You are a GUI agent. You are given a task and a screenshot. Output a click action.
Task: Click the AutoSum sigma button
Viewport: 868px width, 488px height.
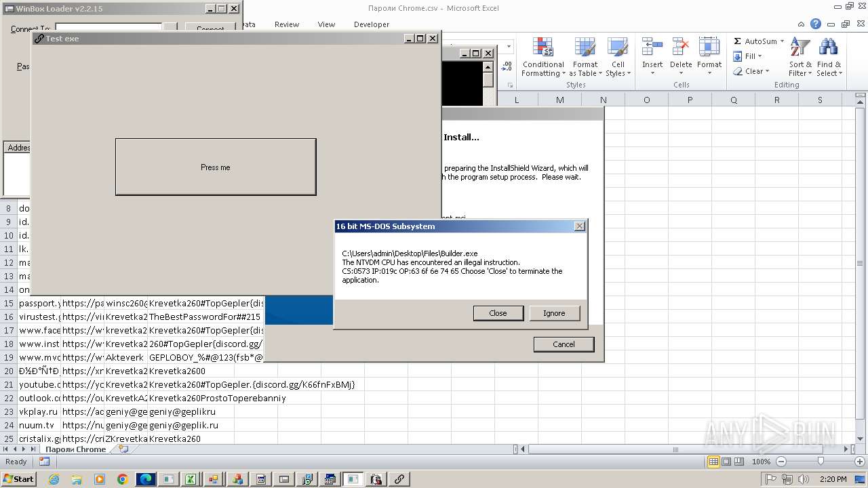[737, 41]
